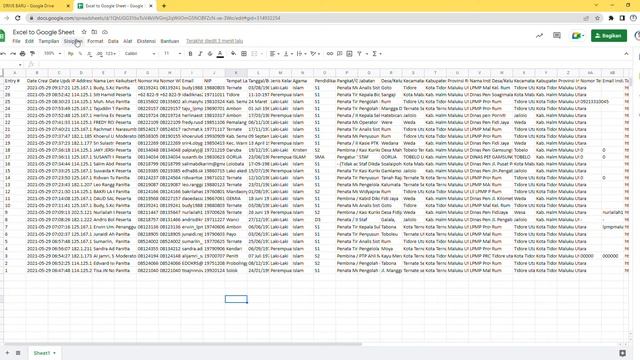Open the comment history icon
Screen dimensions: 640x360
click(x=557, y=36)
